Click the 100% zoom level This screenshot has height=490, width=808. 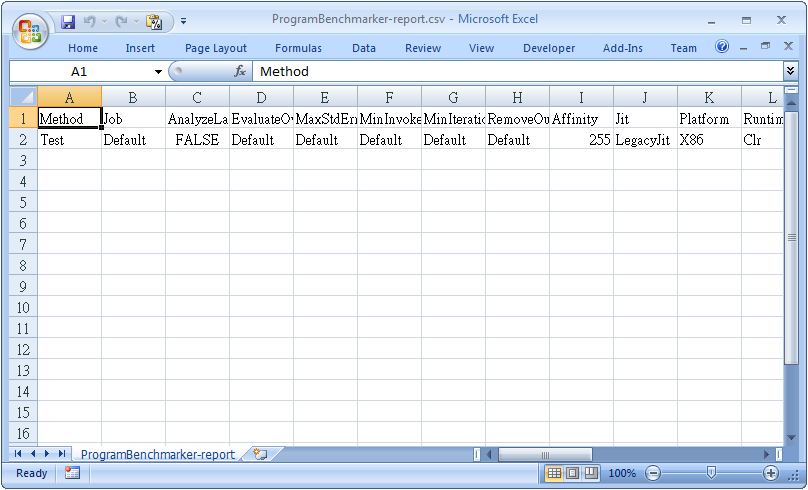(x=622, y=473)
